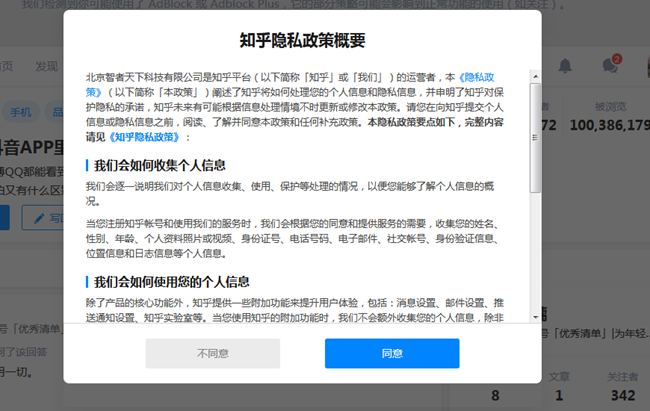Image resolution: width=650 pixels, height=411 pixels.
Task: Click dialog title 知乎隐私政策概要
Action: click(x=302, y=40)
